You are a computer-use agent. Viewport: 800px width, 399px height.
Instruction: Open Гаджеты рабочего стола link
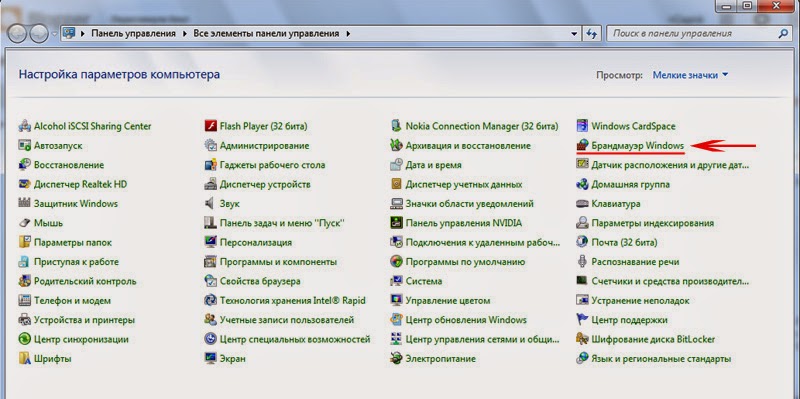(272, 165)
